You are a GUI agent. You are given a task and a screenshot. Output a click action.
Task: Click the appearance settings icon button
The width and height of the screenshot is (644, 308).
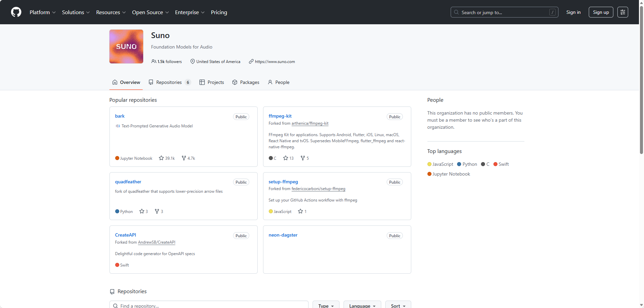tap(623, 12)
